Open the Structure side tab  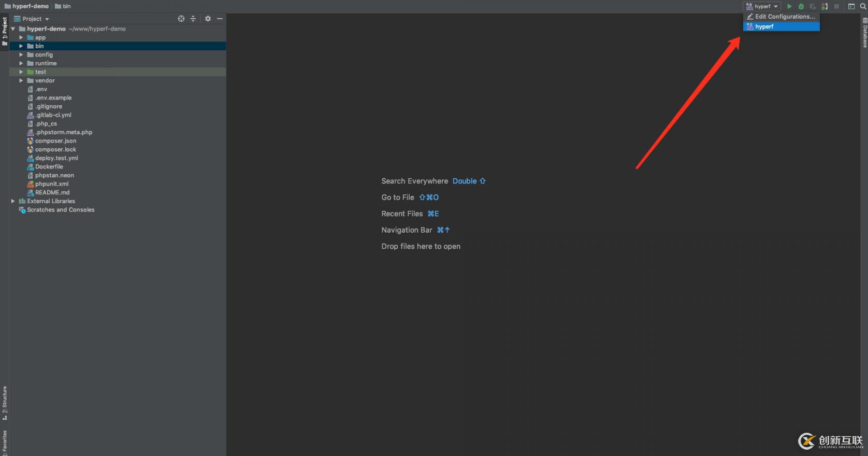[x=5, y=403]
